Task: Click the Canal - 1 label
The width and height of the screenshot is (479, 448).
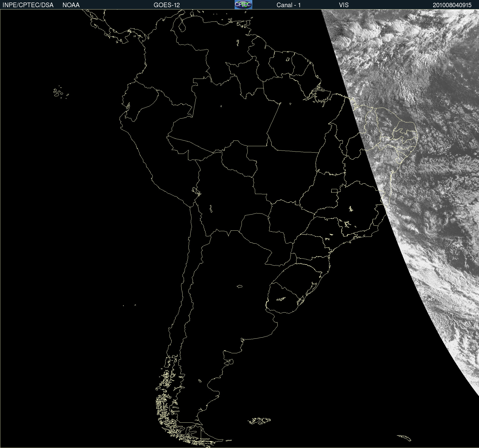Action: click(289, 5)
